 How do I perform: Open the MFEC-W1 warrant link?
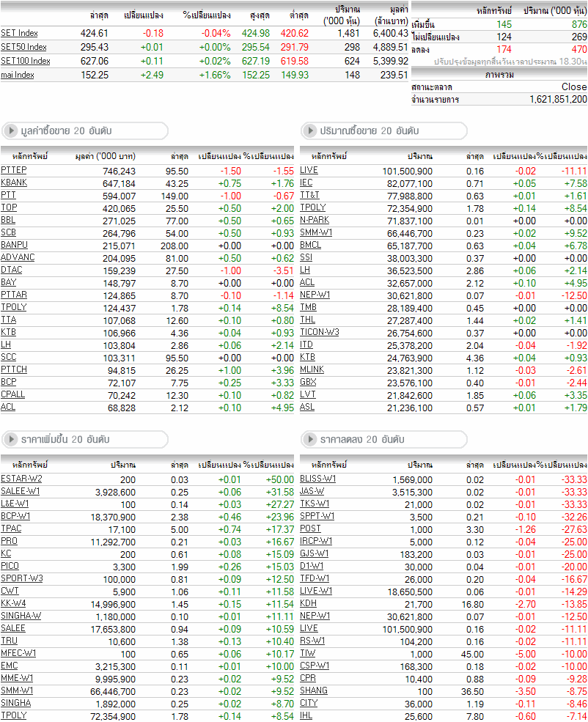[x=18, y=653]
